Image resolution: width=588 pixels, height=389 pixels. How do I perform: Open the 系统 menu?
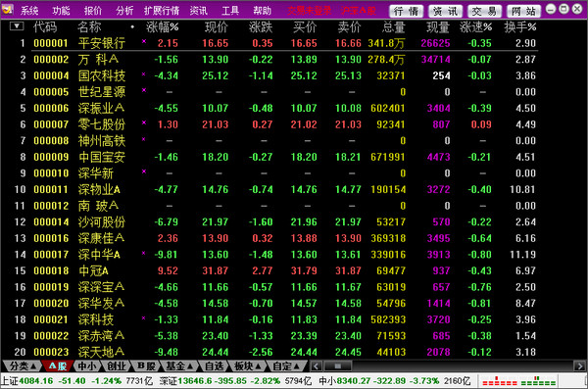click(x=29, y=11)
